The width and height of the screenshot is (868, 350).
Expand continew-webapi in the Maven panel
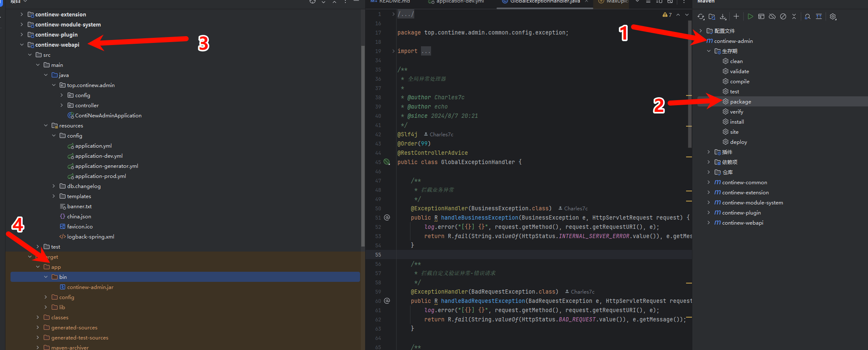point(709,223)
